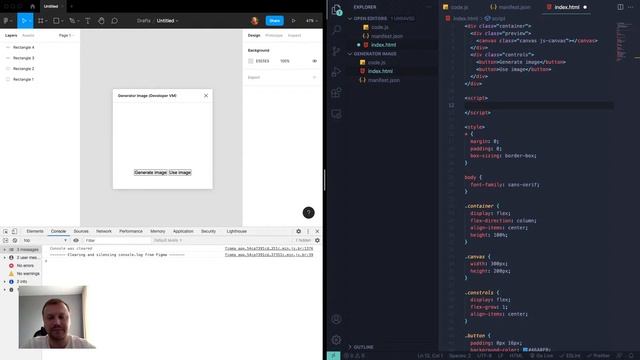Viewport: 640px width, 360px height.
Task: Open VS Code Remote Explorer icon
Action: tap(336, 114)
